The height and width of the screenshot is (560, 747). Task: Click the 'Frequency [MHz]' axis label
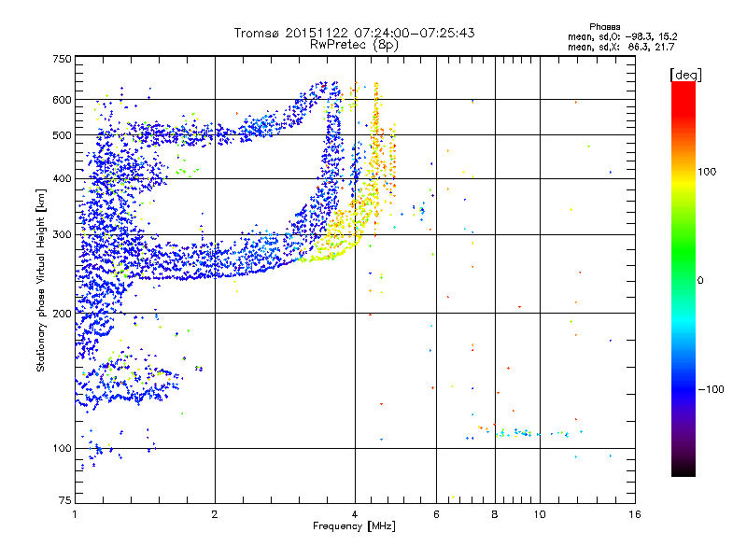click(x=354, y=526)
